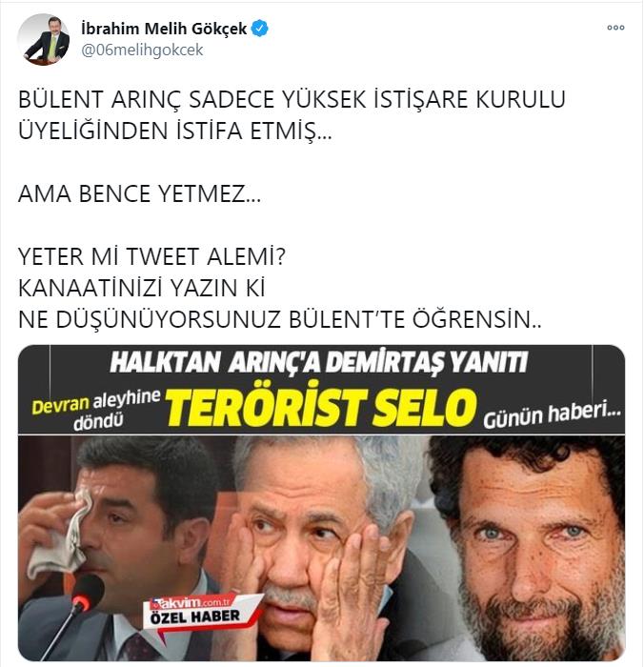
Task: Click the yellow TERÖRİST SELO headline
Action: [x=320, y=407]
